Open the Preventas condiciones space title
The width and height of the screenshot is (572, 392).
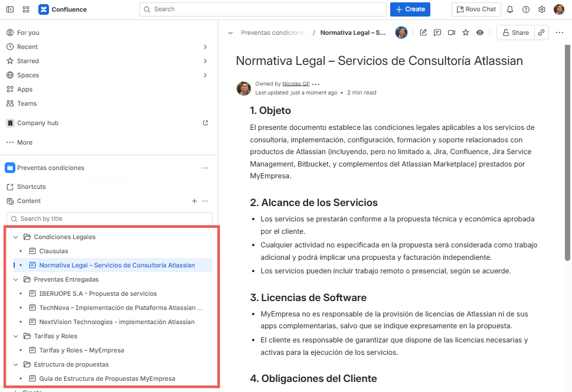click(x=51, y=168)
